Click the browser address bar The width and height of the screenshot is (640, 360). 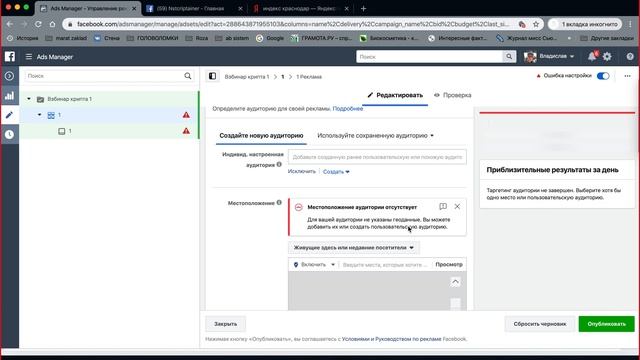(x=292, y=24)
